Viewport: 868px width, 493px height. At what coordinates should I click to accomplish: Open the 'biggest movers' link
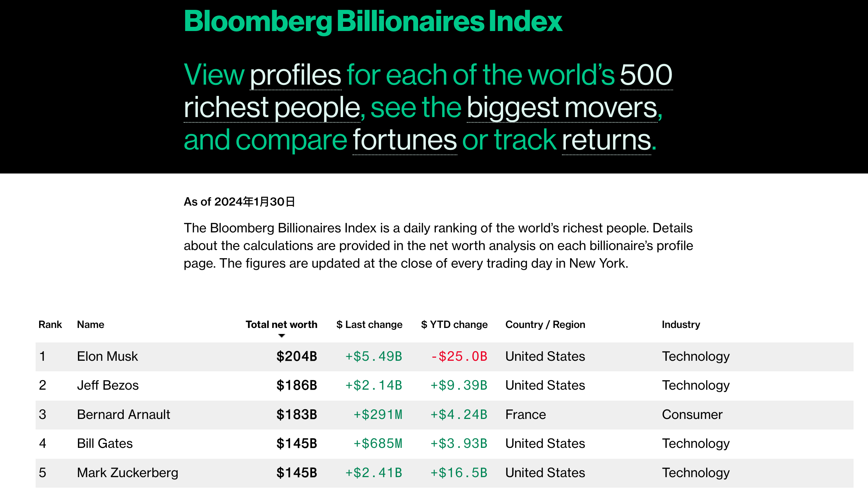coord(562,108)
